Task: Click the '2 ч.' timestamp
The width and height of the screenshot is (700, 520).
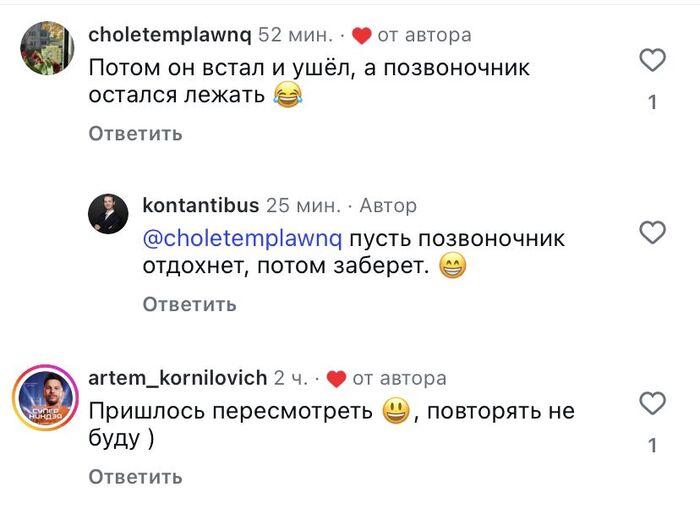Action: [x=292, y=378]
